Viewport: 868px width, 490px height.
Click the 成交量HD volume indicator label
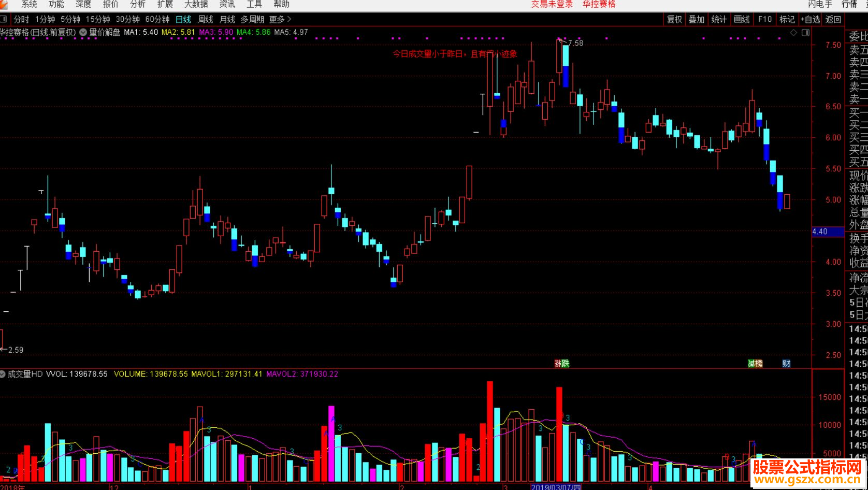[x=25, y=374]
